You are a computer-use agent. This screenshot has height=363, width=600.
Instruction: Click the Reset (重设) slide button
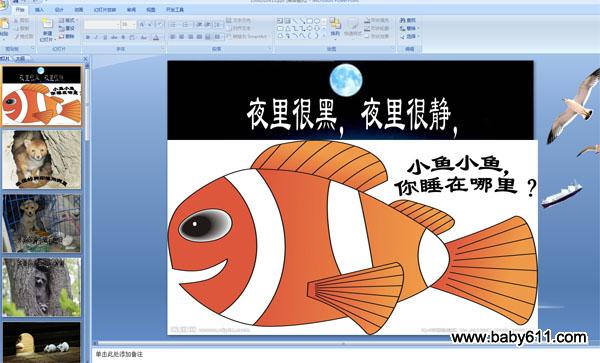(67, 28)
